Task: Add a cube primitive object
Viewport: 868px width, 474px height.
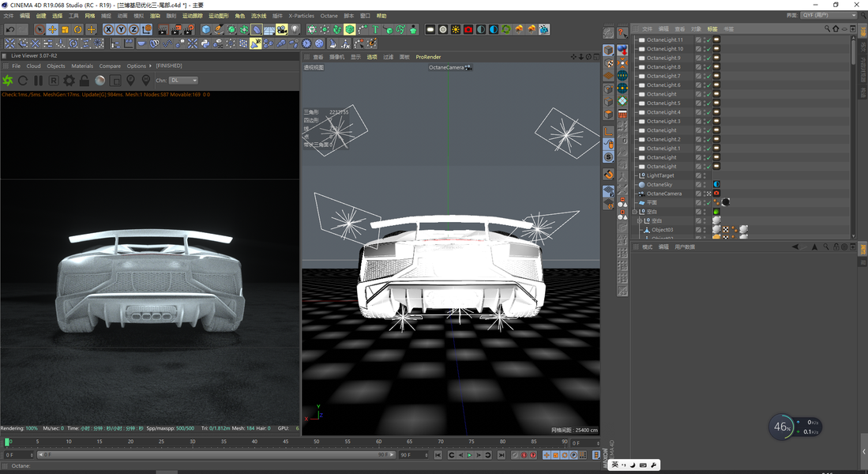Action: coord(205,29)
